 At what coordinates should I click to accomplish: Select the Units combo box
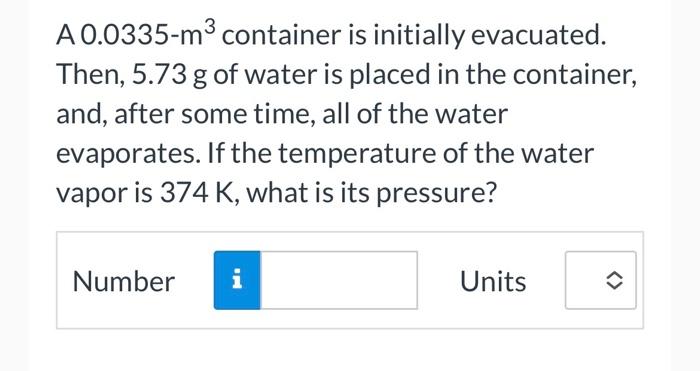pyautogui.click(x=600, y=280)
